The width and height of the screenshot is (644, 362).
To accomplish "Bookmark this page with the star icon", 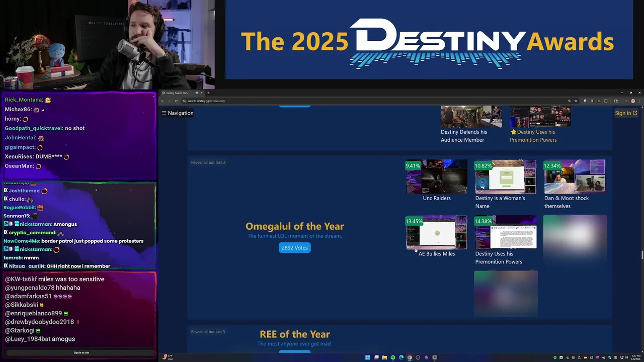I will [576, 101].
